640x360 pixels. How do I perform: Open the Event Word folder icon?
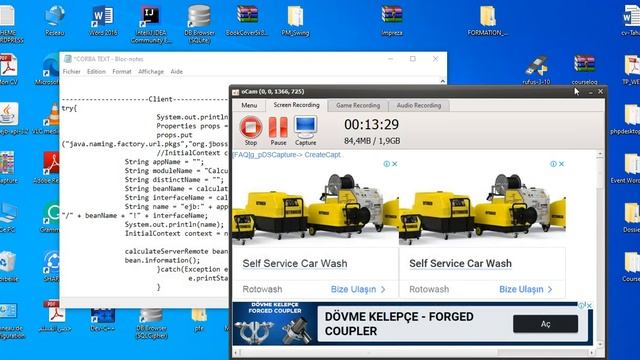(x=629, y=167)
